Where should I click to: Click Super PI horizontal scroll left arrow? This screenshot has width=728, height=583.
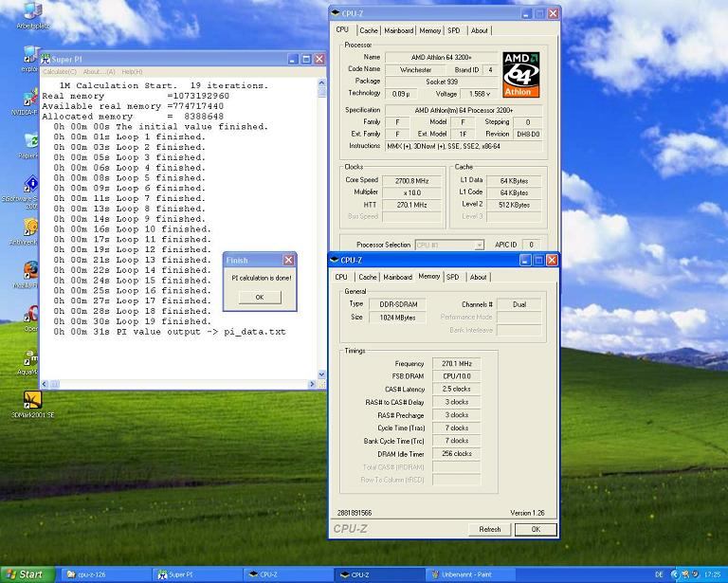click(45, 384)
